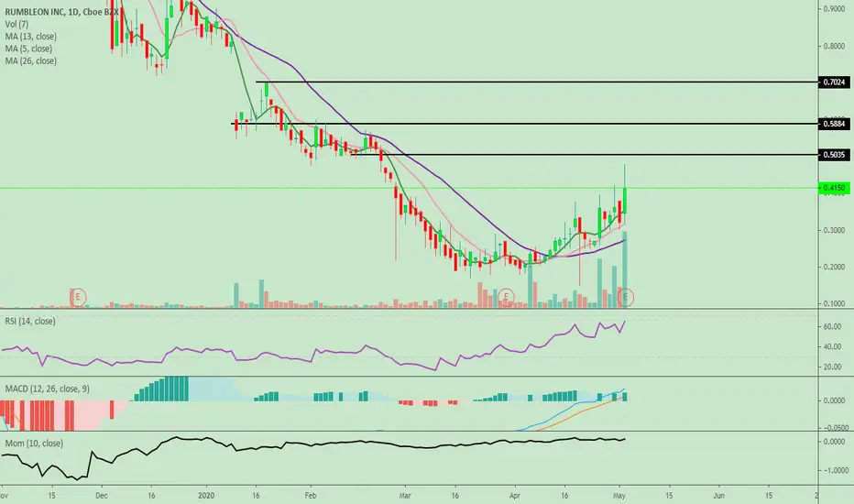Click the earnings E marker near April
Image resolution: width=854 pixels, height=504 pixels.
[x=507, y=297]
